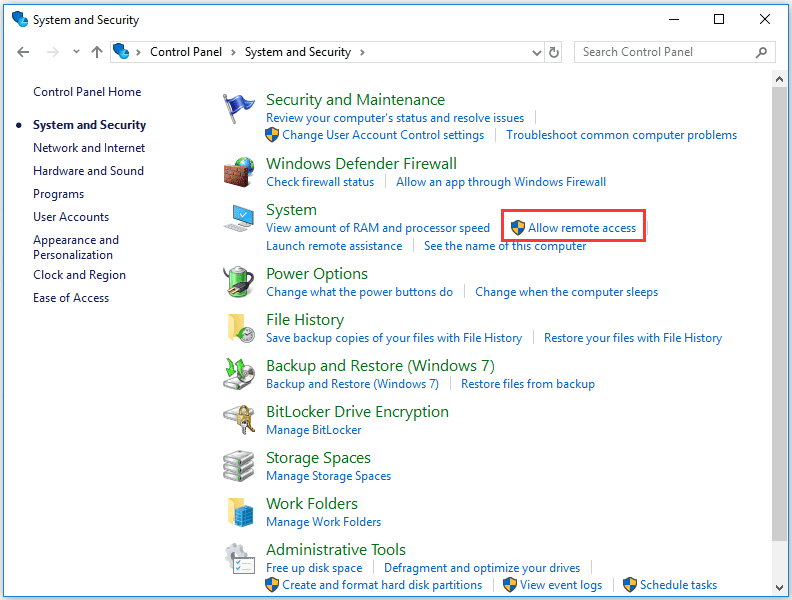Screen dimensions: 792x600
Task: Click the File History folder icon
Action: (239, 328)
